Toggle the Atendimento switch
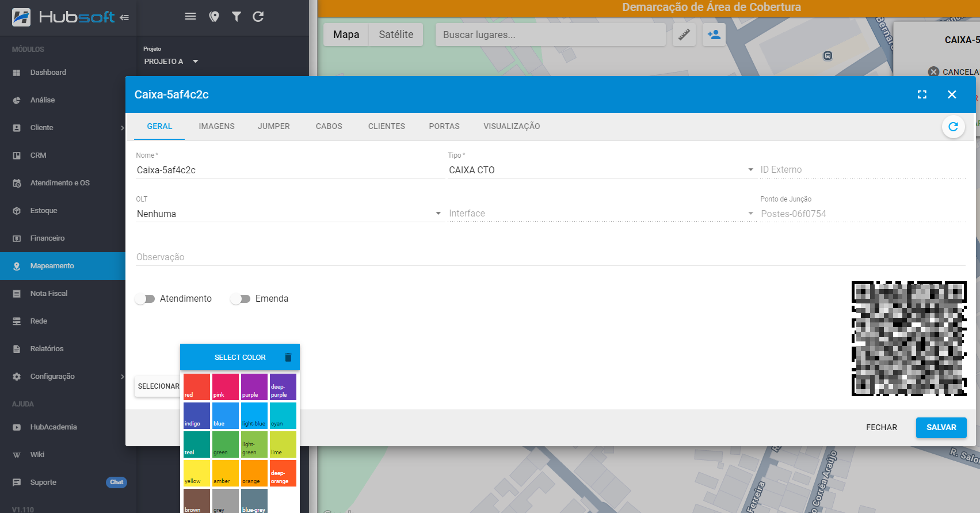The height and width of the screenshot is (513, 980). click(x=145, y=299)
